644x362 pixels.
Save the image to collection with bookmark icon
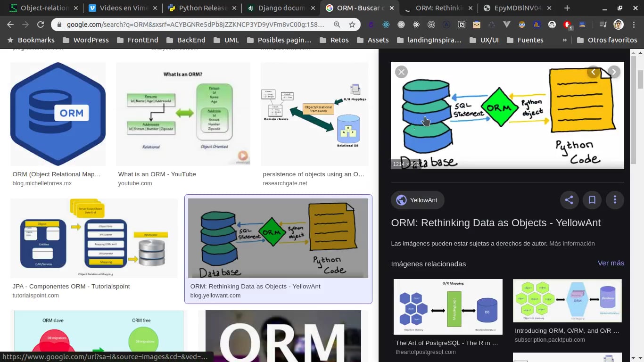coord(592,200)
